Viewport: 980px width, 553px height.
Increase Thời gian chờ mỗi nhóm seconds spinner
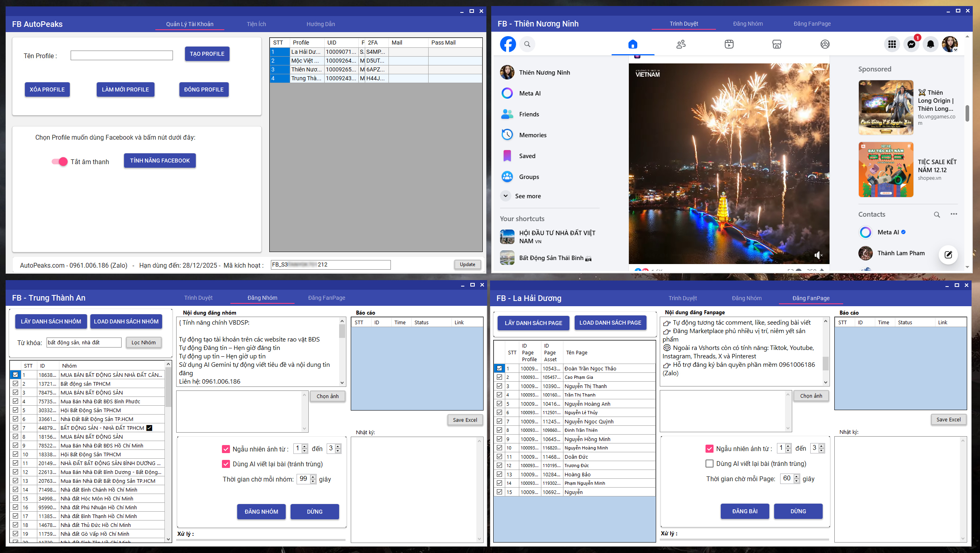click(313, 477)
